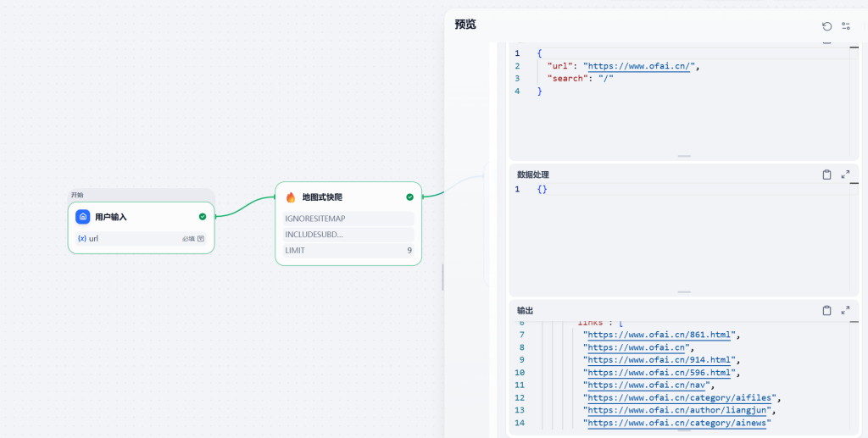Click the 地图式快爬 node title
Image resolution: width=868 pixels, height=438 pixels.
tap(322, 197)
